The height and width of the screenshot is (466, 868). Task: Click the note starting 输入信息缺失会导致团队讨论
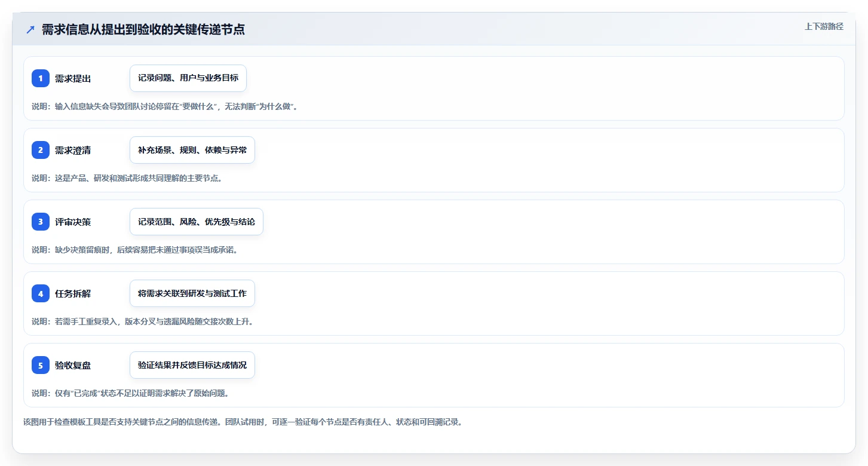[165, 106]
